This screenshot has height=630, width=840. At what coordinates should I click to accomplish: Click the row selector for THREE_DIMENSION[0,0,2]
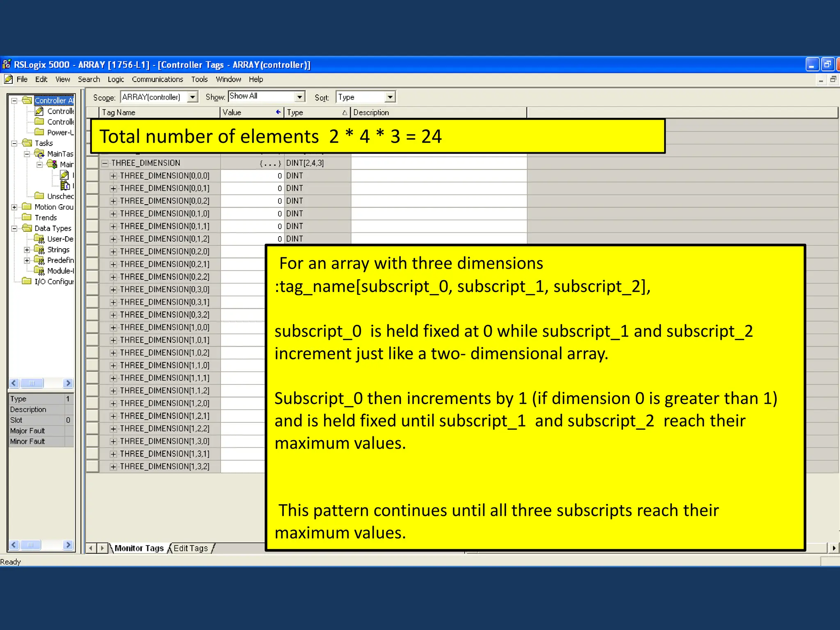(93, 201)
